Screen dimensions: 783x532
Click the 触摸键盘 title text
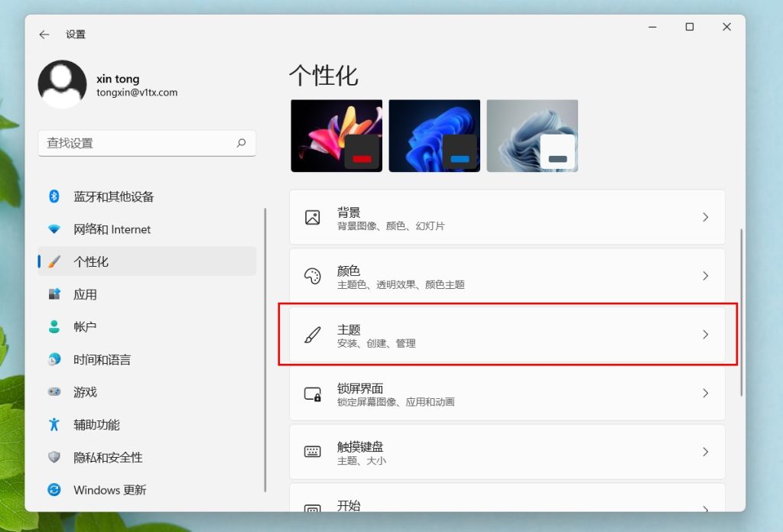point(360,446)
